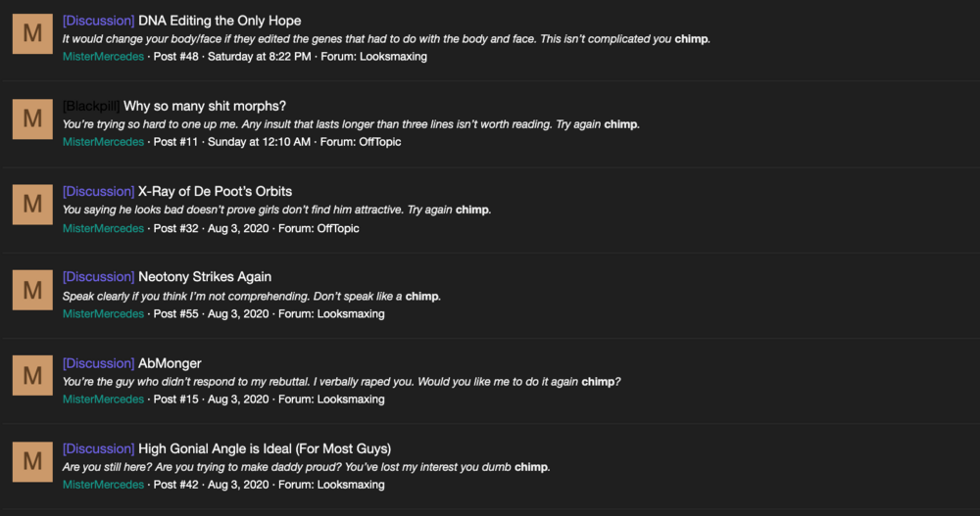Open thread Neotony Strikes Again
Viewport: 980px width, 516px height.
point(205,277)
